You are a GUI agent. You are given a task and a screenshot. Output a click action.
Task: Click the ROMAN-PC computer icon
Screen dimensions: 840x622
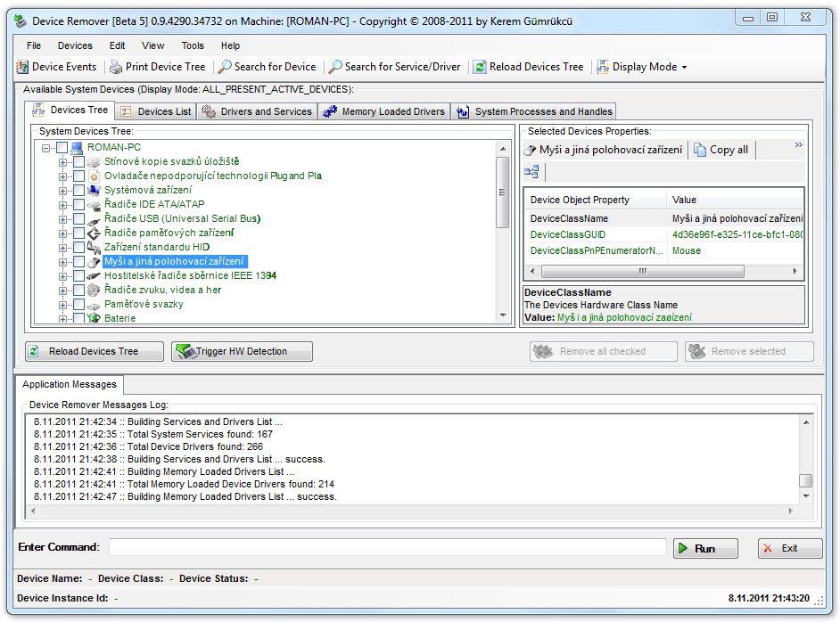coord(77,148)
